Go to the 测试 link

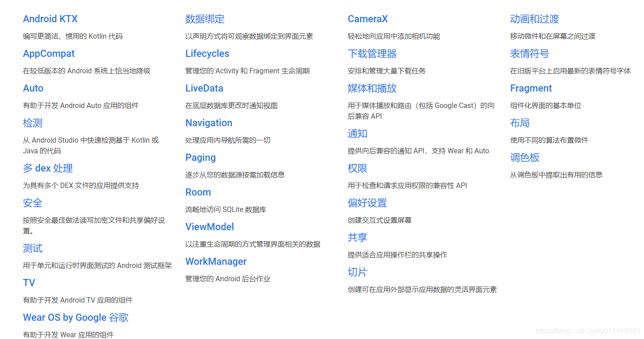(x=33, y=248)
